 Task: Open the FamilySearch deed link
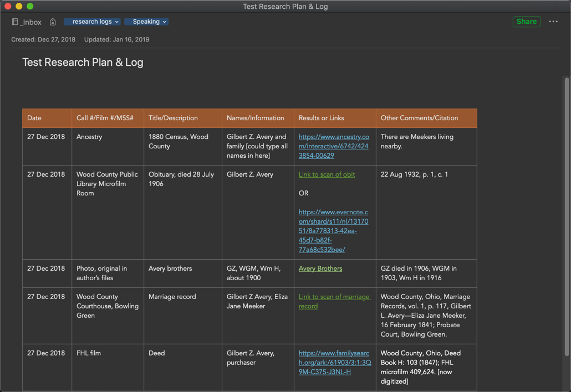(334, 362)
